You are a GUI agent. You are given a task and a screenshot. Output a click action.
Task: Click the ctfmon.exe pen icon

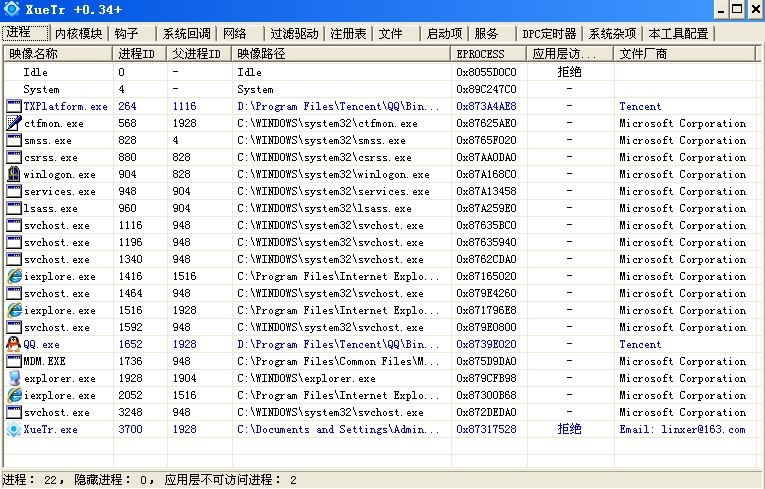pos(14,123)
